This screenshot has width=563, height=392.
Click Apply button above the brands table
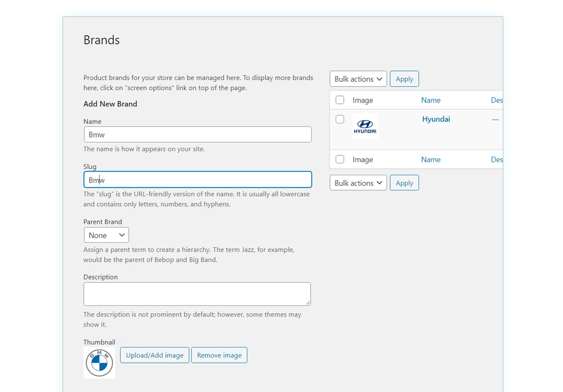coord(404,79)
